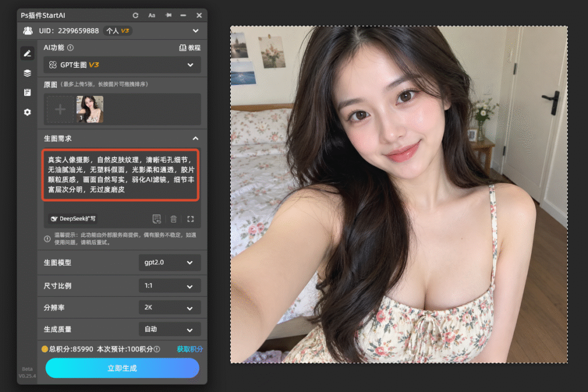
Task: Open the 尺寸比例 1:1 dropdown
Action: 169,286
